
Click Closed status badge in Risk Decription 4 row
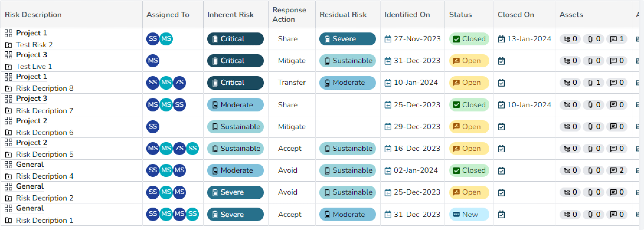click(469, 171)
